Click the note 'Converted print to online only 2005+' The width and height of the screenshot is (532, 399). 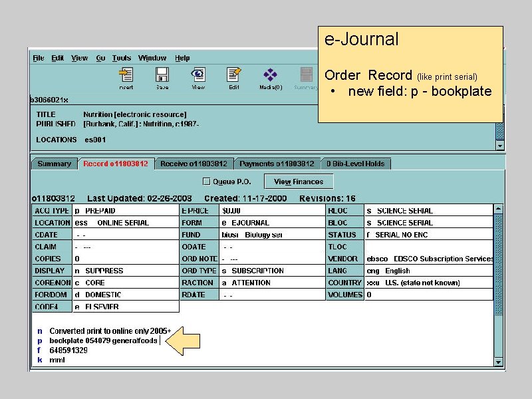pyautogui.click(x=110, y=331)
